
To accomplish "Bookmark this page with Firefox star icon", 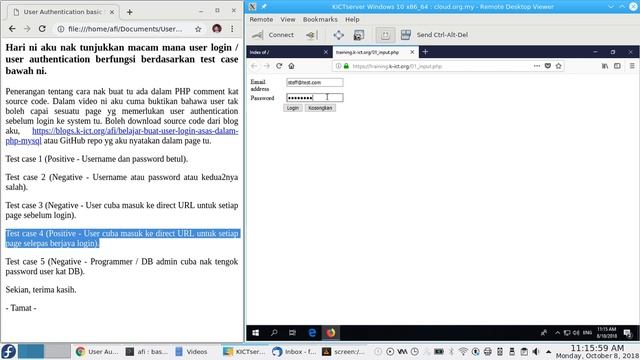I will tap(558, 66).
